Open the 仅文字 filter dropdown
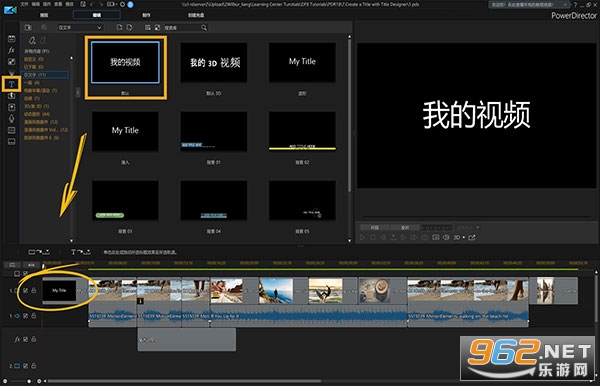Viewport: 600px width, 386px height. pos(80,28)
